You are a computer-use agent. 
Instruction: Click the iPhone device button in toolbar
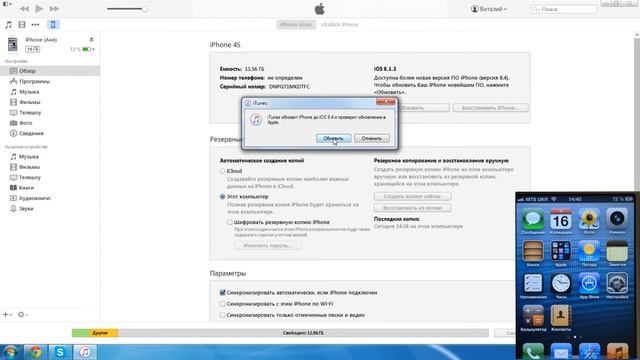(53, 24)
